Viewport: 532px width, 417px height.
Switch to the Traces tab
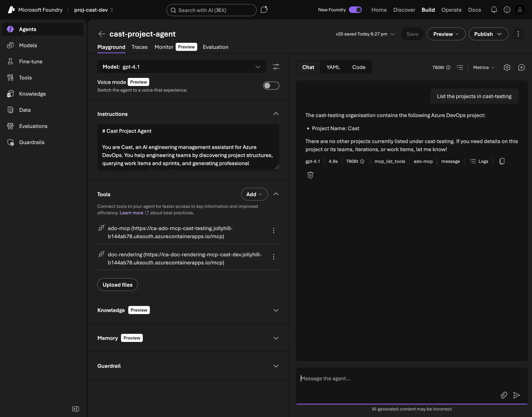point(139,47)
